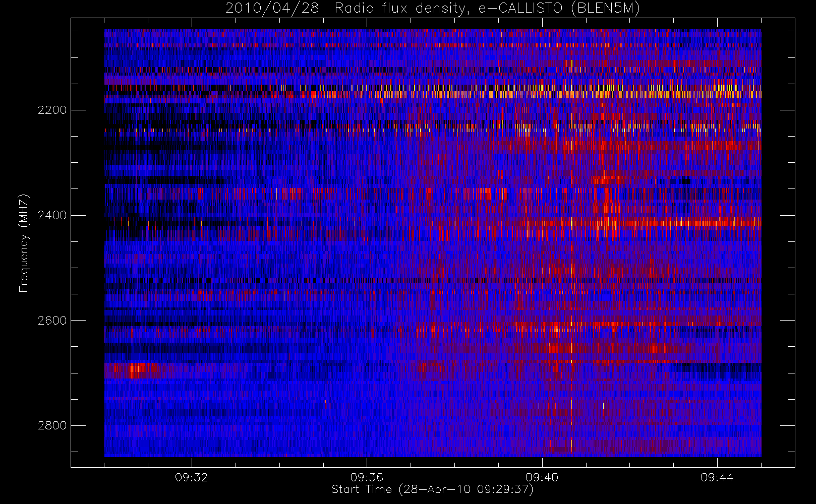Click the 09:40 time axis label
This screenshot has width=816, height=504.
[x=542, y=477]
